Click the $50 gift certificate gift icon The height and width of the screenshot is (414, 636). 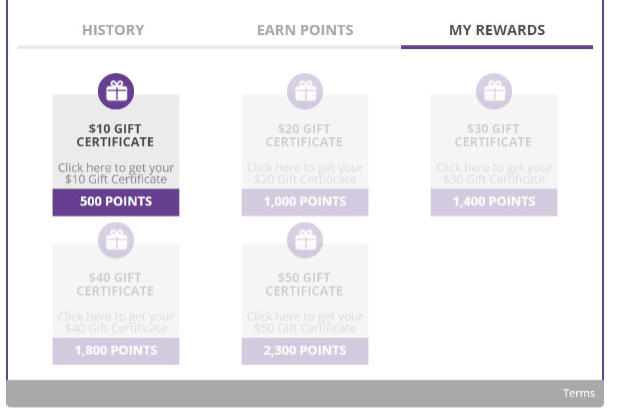click(x=305, y=240)
